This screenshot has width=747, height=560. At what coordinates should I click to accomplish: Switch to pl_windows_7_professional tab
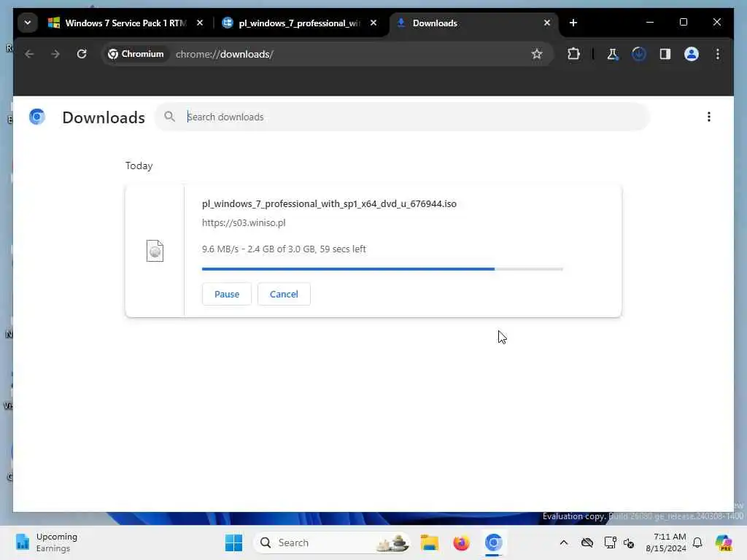pyautogui.click(x=300, y=23)
